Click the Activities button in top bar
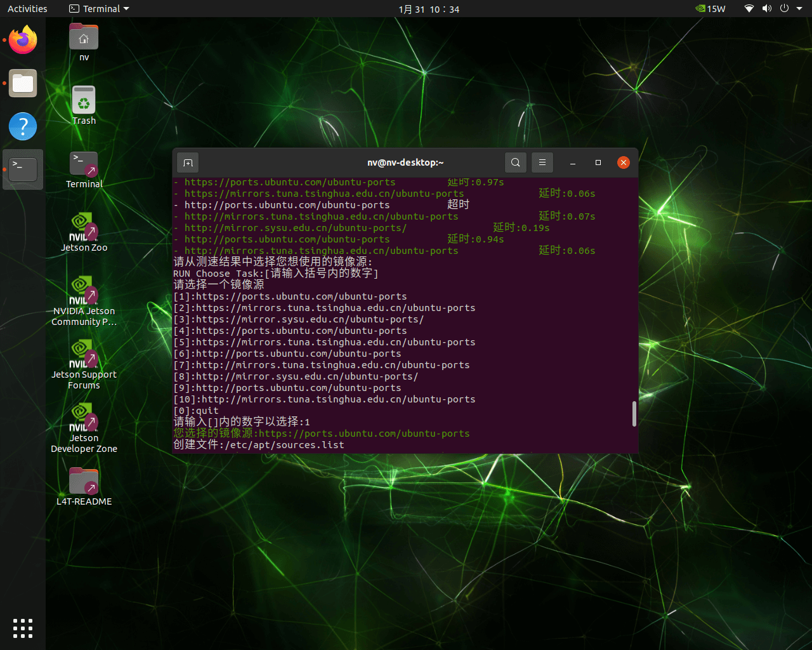812x650 pixels. (27, 9)
